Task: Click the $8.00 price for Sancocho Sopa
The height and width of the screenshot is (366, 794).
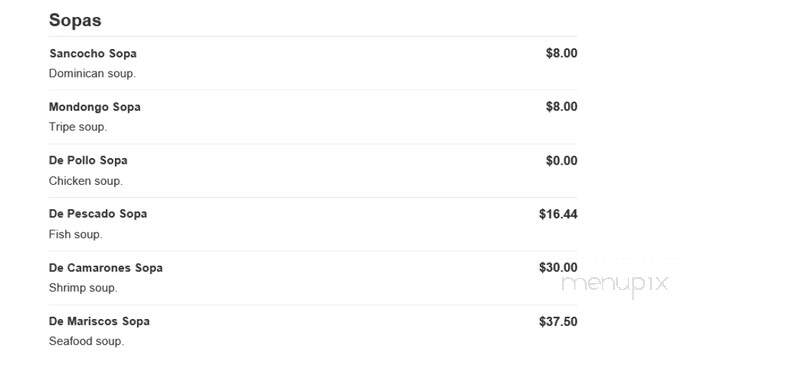Action: coord(561,53)
